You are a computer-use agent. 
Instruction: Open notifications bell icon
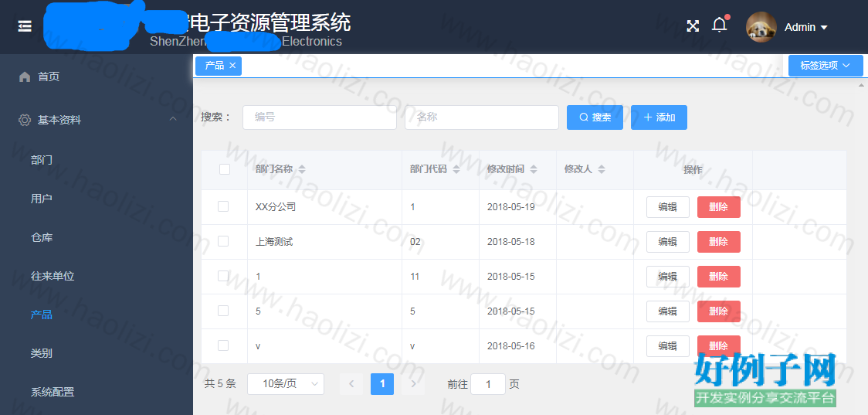719,25
